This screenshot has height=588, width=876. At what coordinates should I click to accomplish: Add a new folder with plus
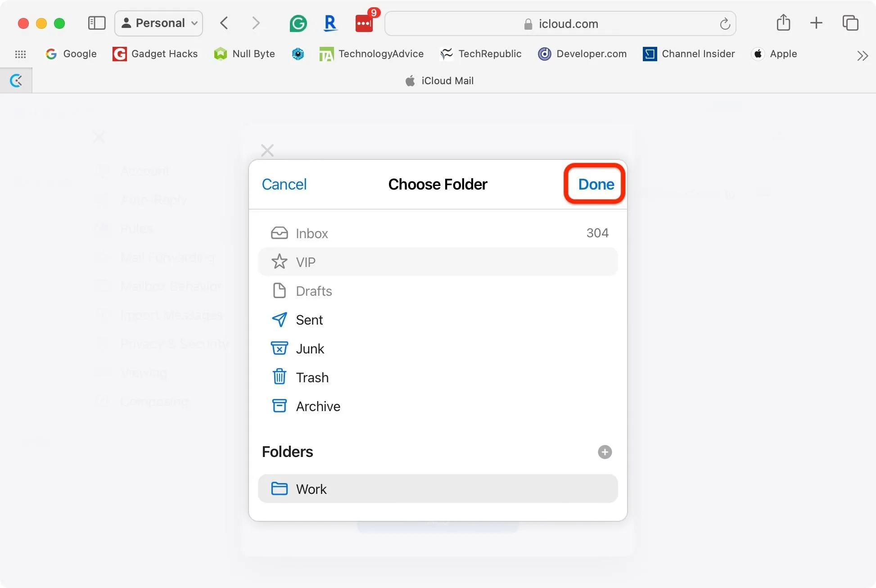coord(605,452)
